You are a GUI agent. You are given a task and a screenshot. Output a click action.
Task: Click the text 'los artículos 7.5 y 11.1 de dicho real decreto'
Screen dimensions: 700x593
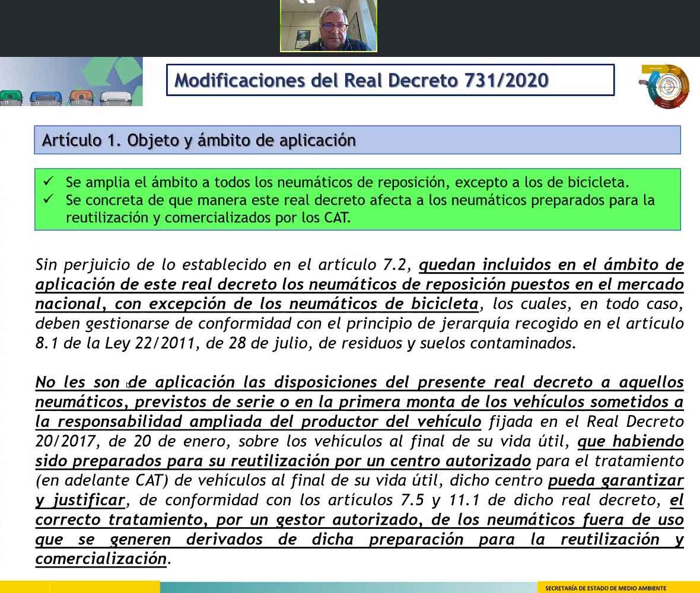point(480,500)
